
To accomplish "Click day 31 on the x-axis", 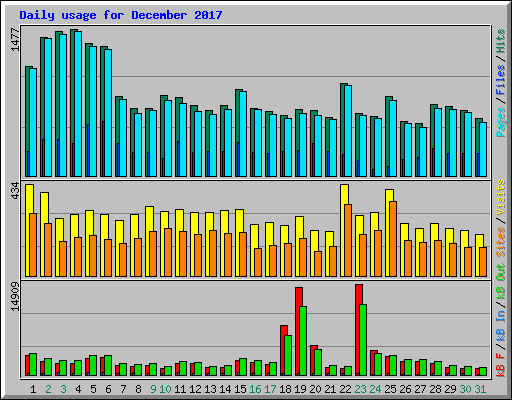I will coord(480,389).
